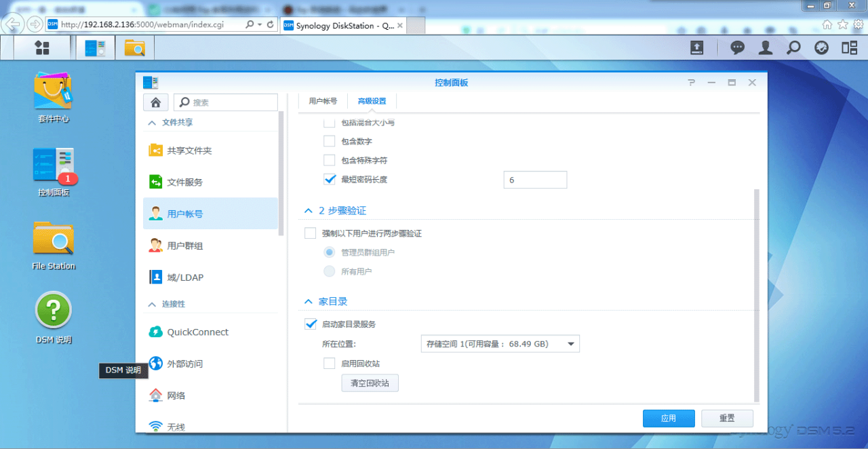The image size is (868, 449).
Task: Go to Control Panel home icon
Action: 155,102
